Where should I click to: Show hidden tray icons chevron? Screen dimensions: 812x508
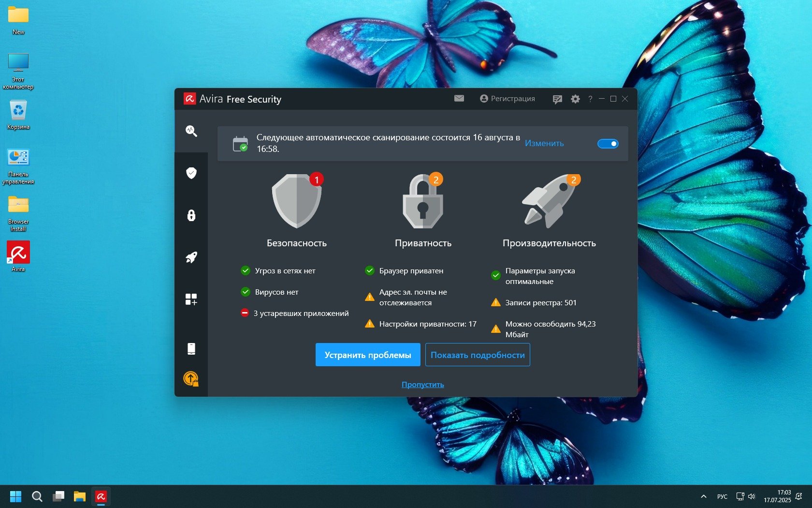click(704, 496)
